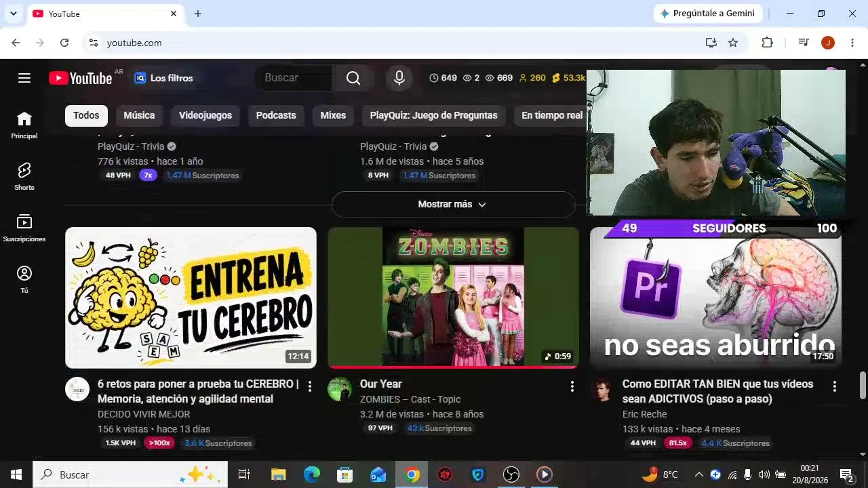Viewport: 868px width, 488px height.
Task: Start voice search with the microphone
Action: pyautogui.click(x=399, y=78)
